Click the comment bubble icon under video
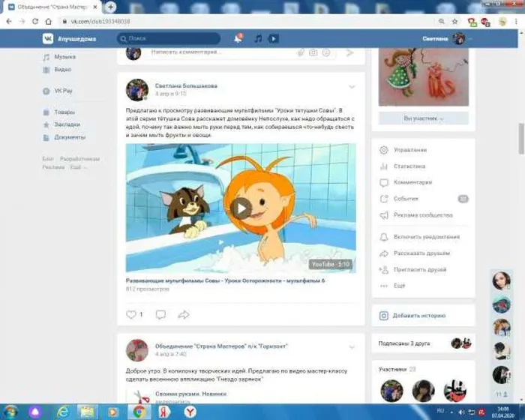 tap(160, 314)
